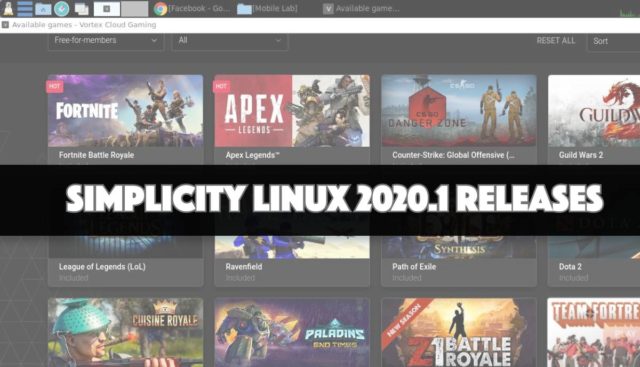
Task: Click Included label under Dota 2
Action: pyautogui.click(x=573, y=278)
